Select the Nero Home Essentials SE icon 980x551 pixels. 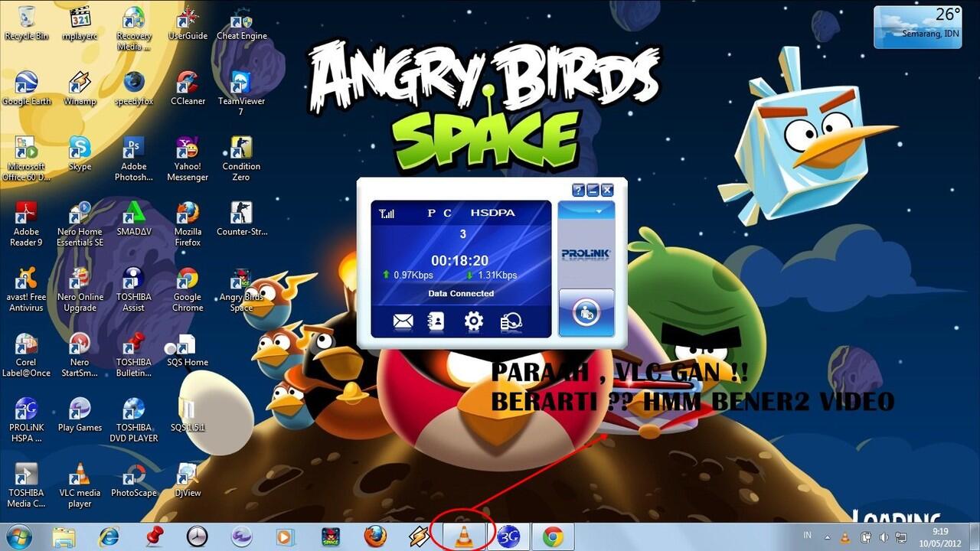(x=80, y=224)
